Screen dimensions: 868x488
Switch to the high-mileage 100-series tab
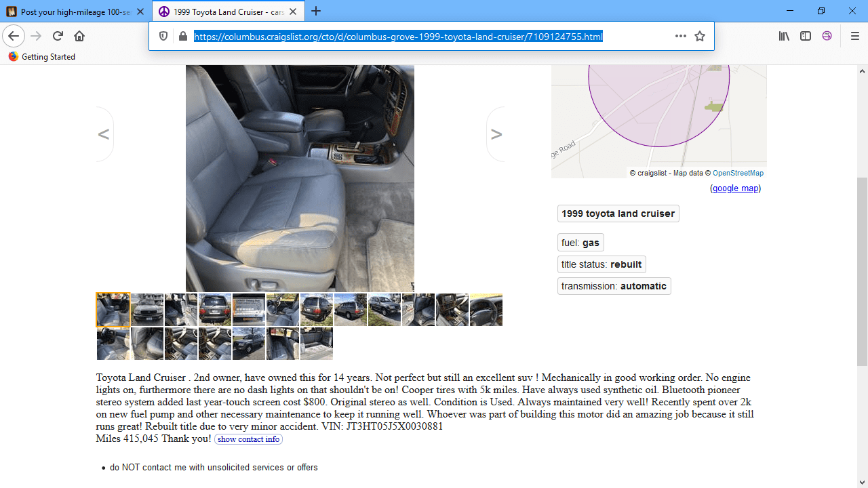point(75,12)
